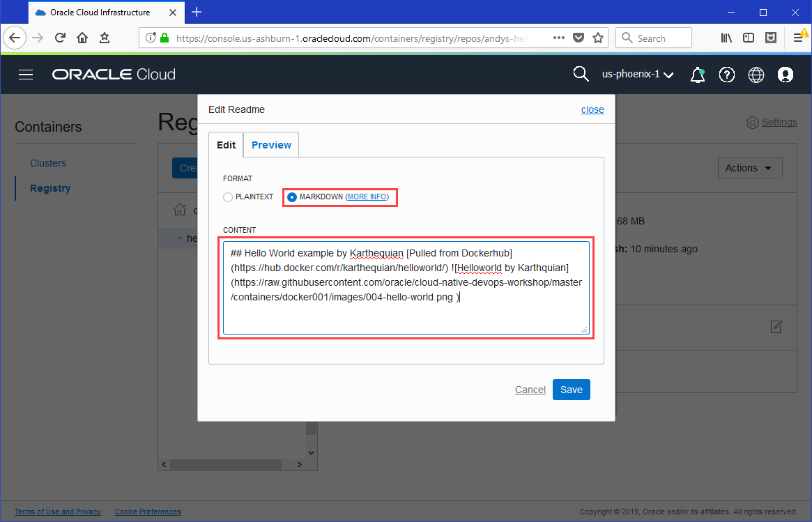Open the site information icon in address bar
This screenshot has height=522, width=812.
150,38
